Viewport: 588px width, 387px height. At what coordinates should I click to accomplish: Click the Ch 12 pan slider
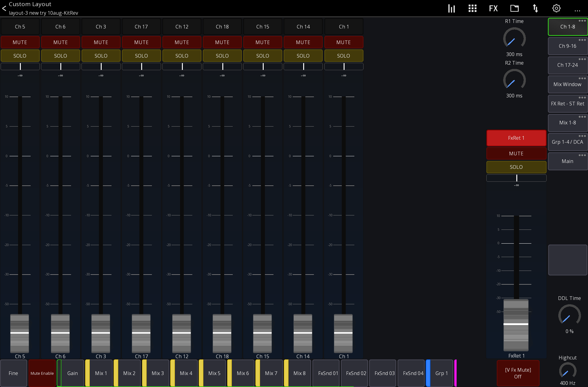click(x=182, y=66)
